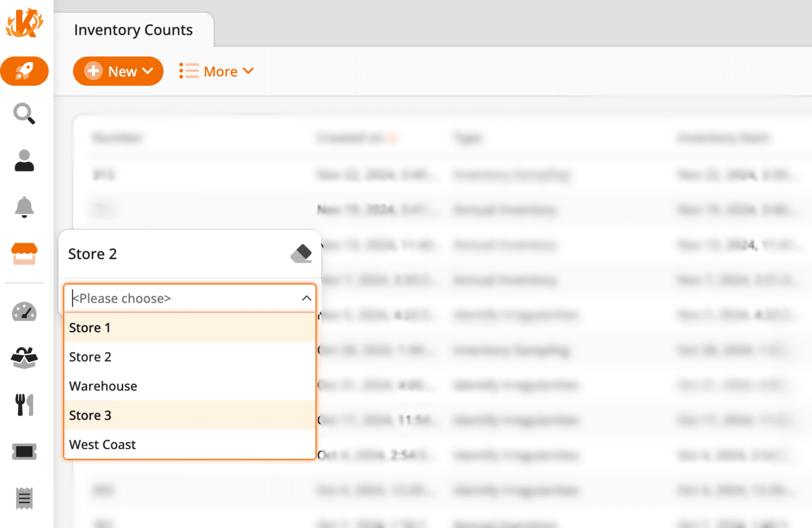Collapse the store chooser with chevron
This screenshot has width=812, height=528.
[x=306, y=298]
